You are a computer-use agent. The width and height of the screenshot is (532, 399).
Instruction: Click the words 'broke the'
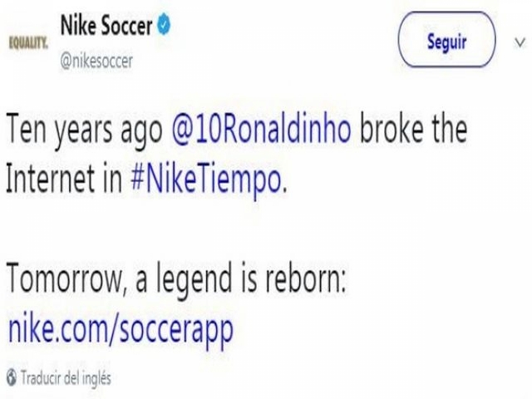click(414, 130)
